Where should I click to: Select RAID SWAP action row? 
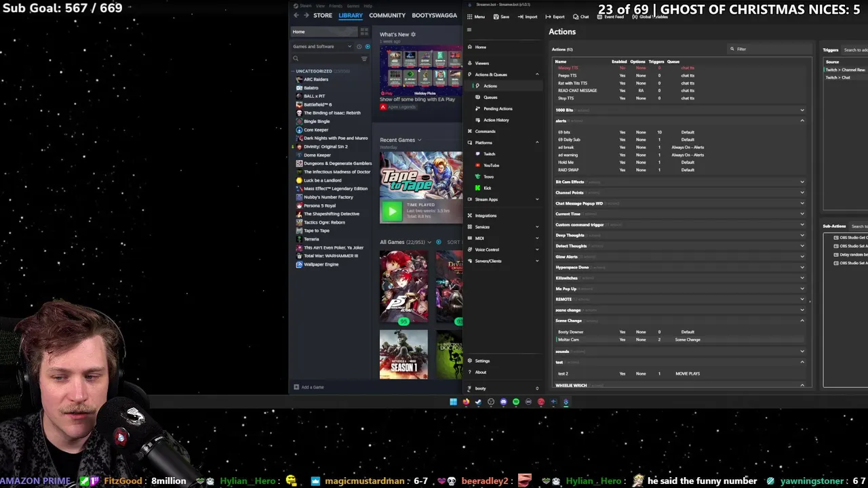coord(679,170)
